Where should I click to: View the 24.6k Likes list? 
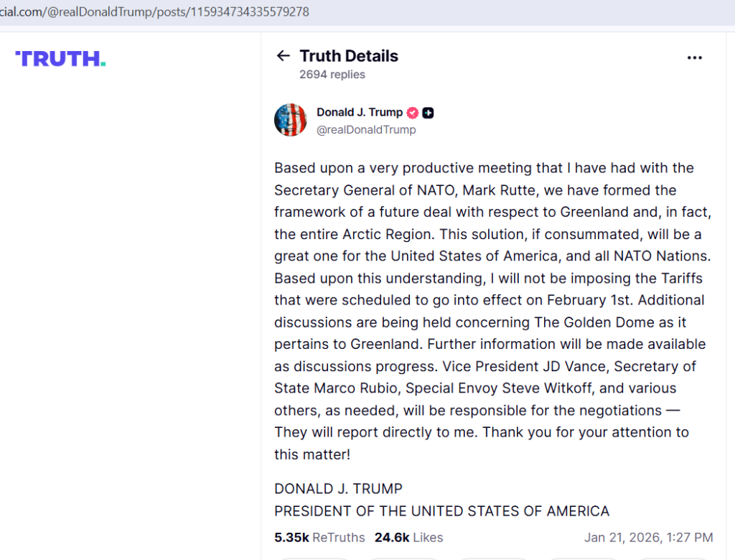pyautogui.click(x=408, y=537)
